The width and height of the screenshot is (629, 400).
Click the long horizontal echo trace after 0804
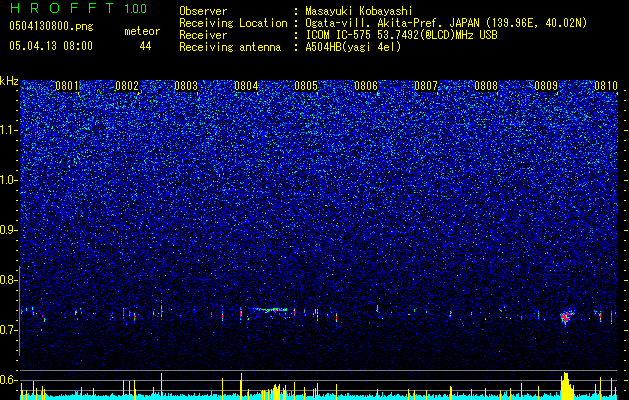270,309
